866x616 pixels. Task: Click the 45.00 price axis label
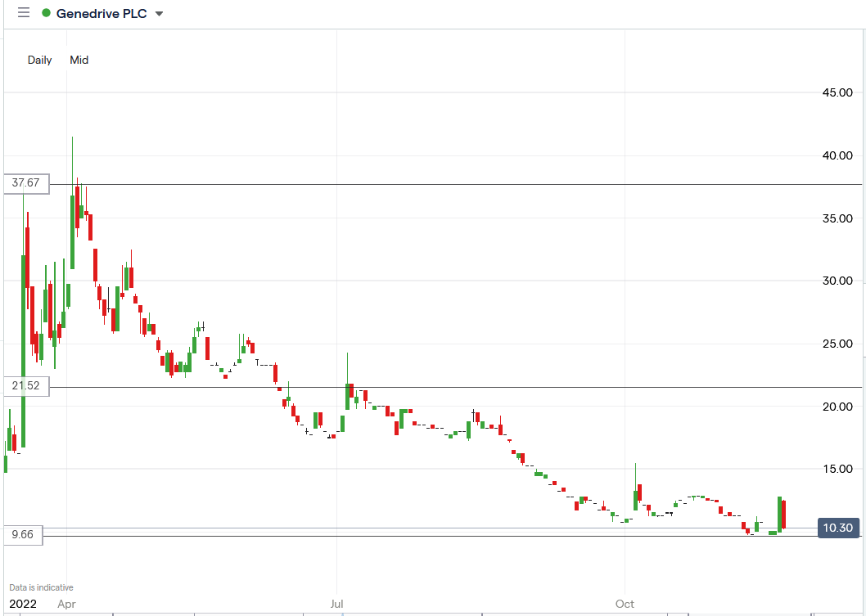click(837, 92)
